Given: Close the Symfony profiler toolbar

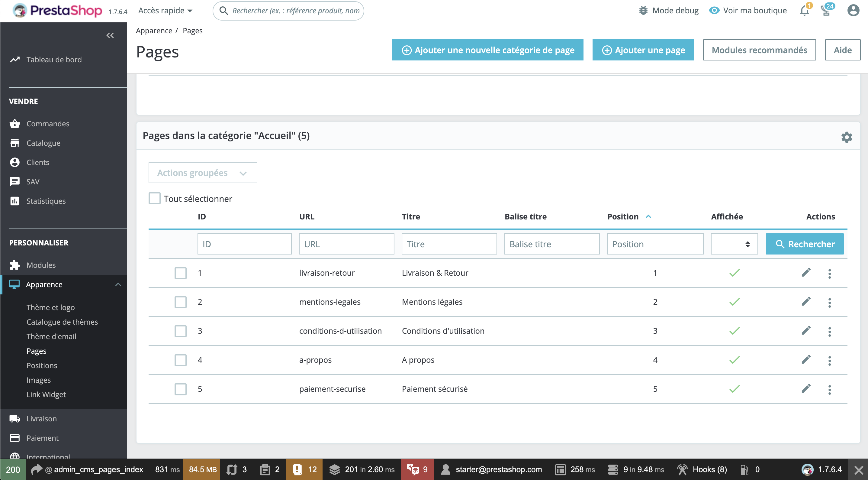Looking at the screenshot, I should 859,469.
